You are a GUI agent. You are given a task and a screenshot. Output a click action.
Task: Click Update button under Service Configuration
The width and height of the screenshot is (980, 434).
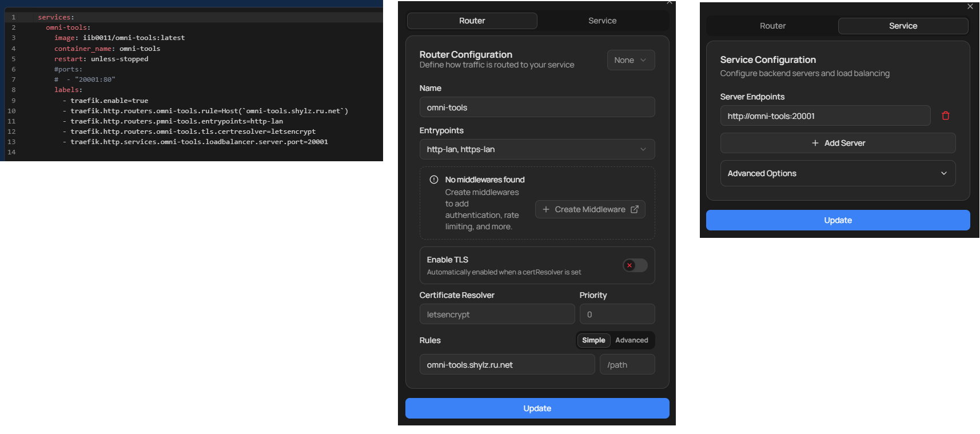837,220
